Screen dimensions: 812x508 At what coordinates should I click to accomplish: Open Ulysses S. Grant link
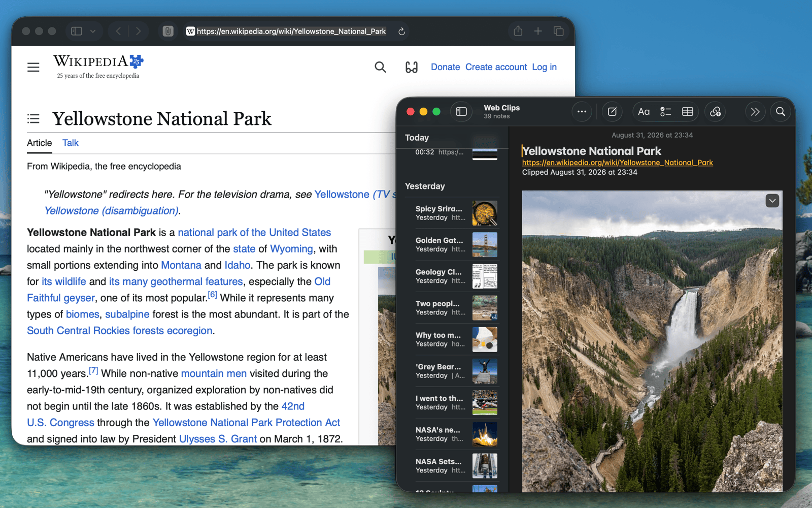pos(218,439)
